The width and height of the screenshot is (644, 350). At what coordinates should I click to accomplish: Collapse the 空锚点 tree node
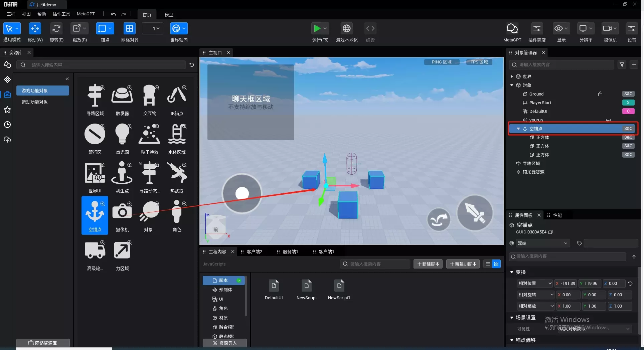[x=518, y=129]
